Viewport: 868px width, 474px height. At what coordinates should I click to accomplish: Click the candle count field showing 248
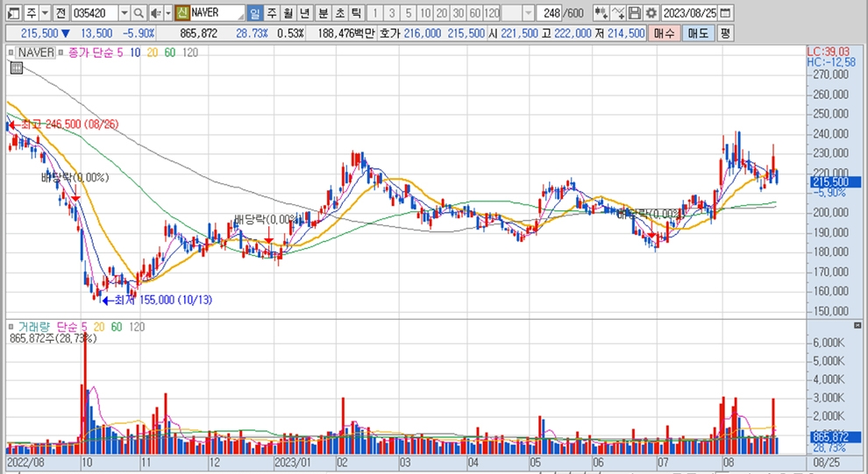point(551,13)
